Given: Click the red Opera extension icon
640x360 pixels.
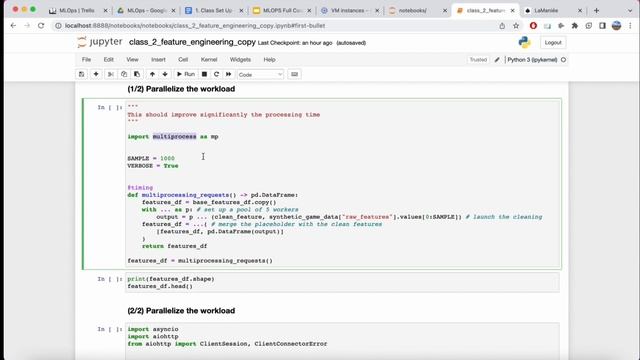Looking at the screenshot, I should (533, 26).
